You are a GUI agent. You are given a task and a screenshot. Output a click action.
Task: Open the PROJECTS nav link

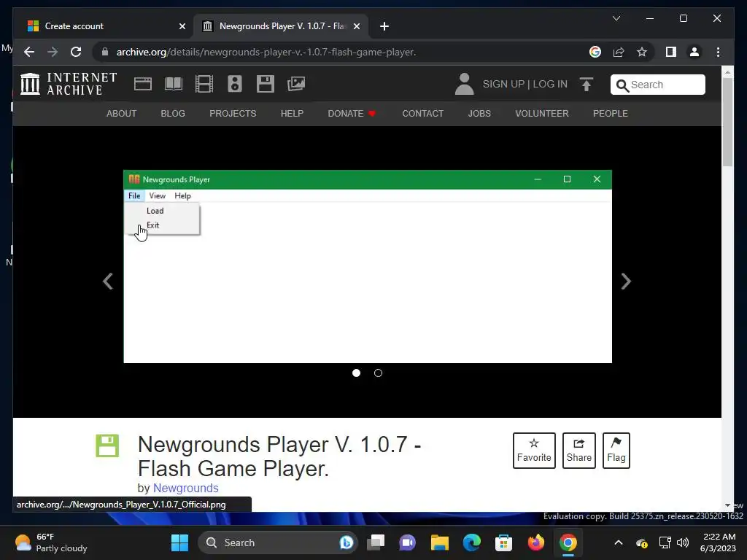tap(233, 113)
